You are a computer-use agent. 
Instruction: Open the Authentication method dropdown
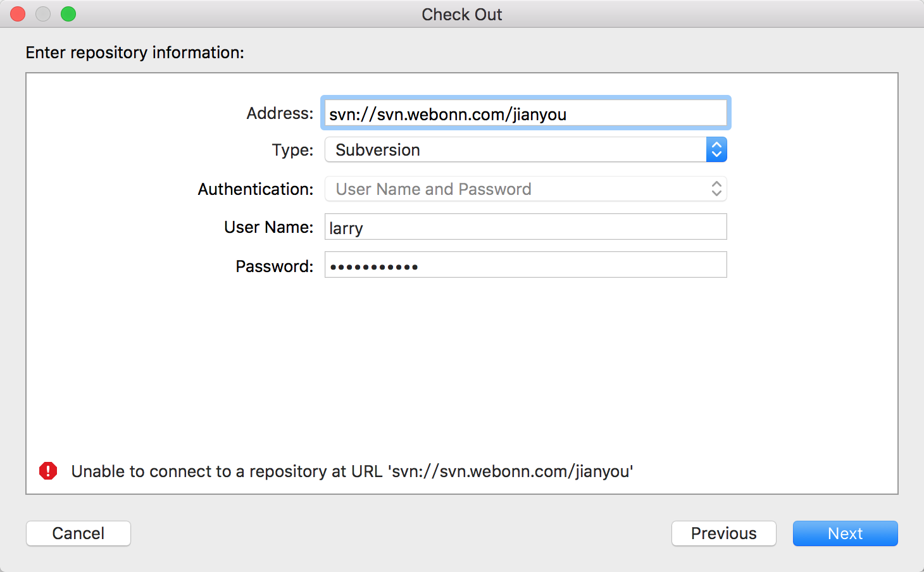(525, 189)
